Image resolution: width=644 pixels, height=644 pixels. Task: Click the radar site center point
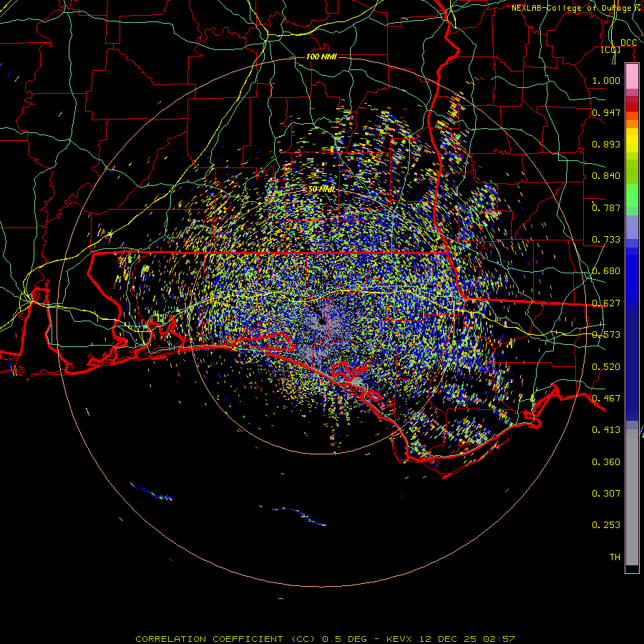[x=322, y=322]
